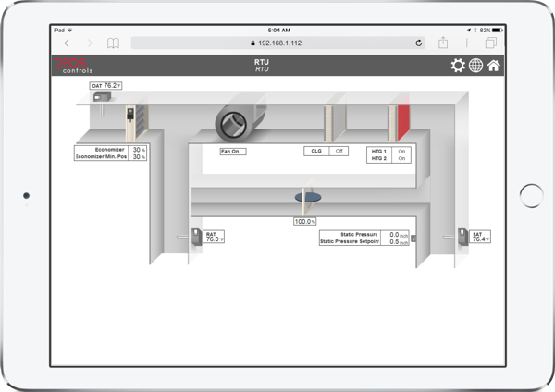This screenshot has height=392, width=555.
Task: Tap the 192.168.1.112 address bar
Action: coord(277,43)
